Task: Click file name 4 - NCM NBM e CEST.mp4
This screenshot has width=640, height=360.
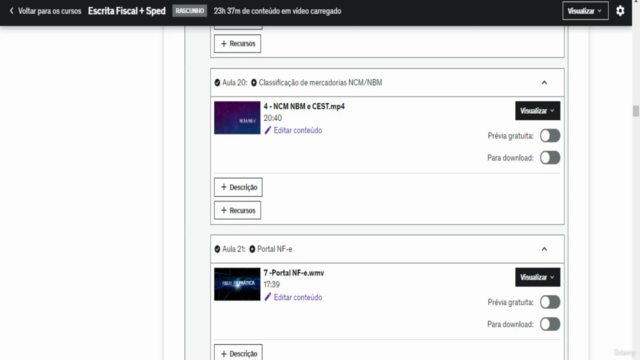Action: click(x=304, y=106)
